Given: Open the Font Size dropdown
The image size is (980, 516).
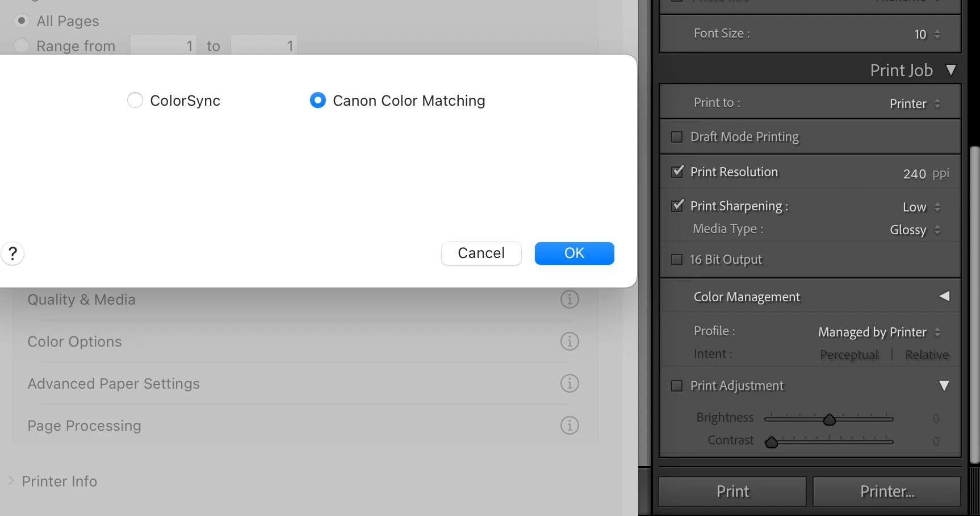Looking at the screenshot, I should [927, 35].
